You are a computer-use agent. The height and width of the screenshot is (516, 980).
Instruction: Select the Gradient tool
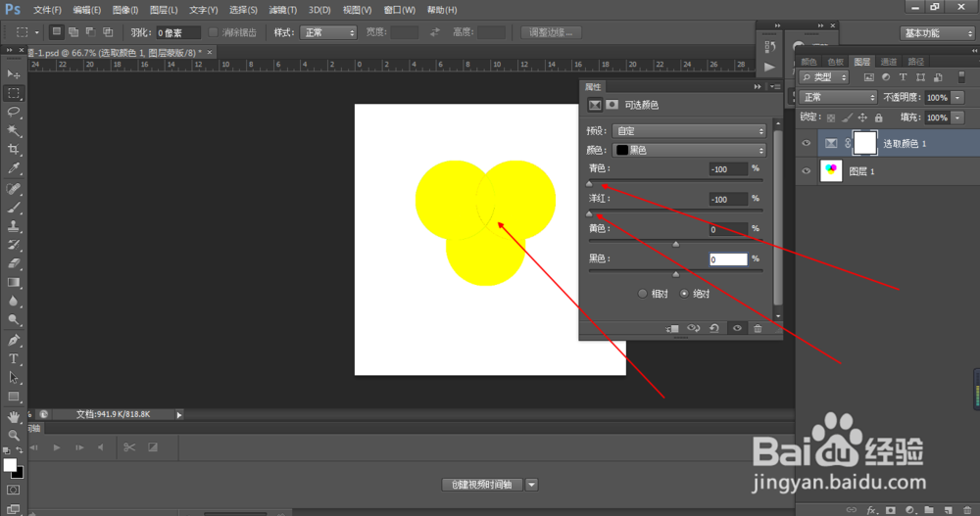coord(13,282)
